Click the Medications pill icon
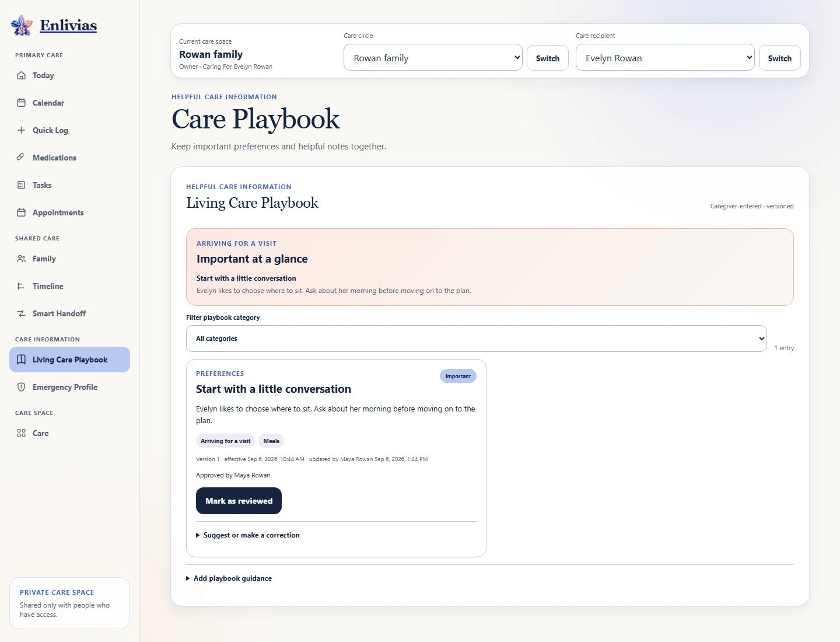Image resolution: width=840 pixels, height=642 pixels. (21, 158)
